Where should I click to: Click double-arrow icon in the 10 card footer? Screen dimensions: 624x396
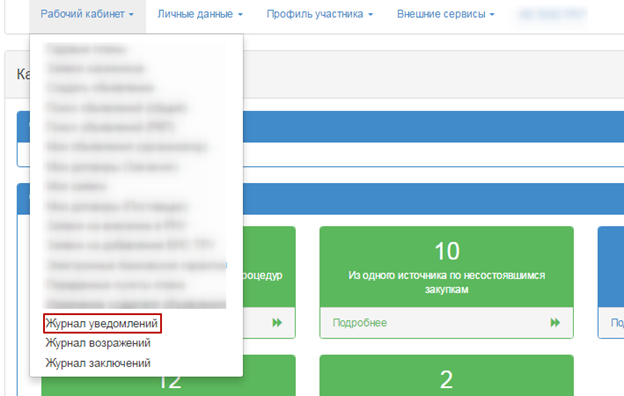click(x=555, y=323)
